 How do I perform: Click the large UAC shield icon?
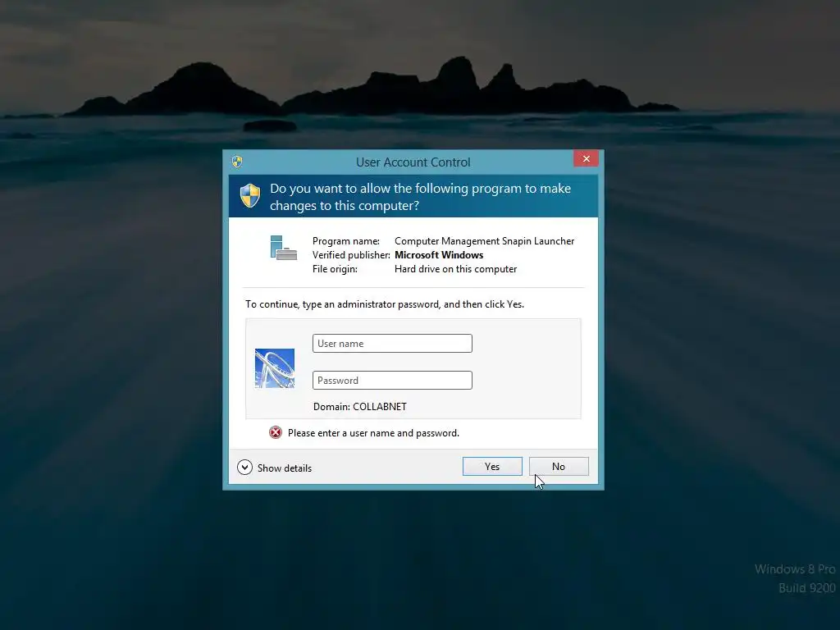pos(250,195)
